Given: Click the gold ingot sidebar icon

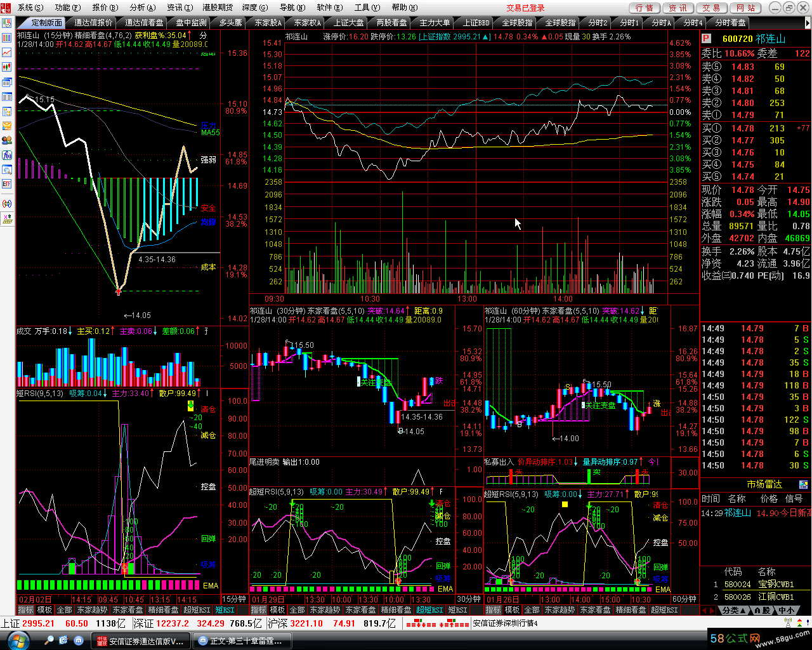Looking at the screenshot, I should coord(7,126).
